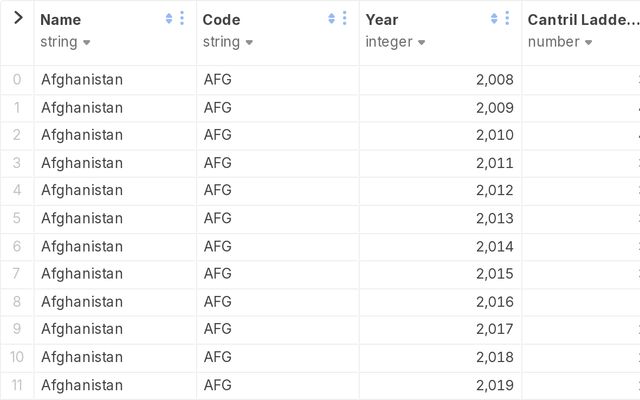Open Name column options menu
Screen dimensions: 640x400
point(182,18)
